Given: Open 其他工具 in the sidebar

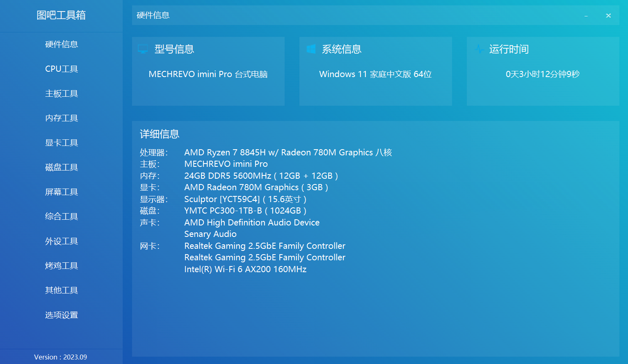Looking at the screenshot, I should tap(62, 290).
